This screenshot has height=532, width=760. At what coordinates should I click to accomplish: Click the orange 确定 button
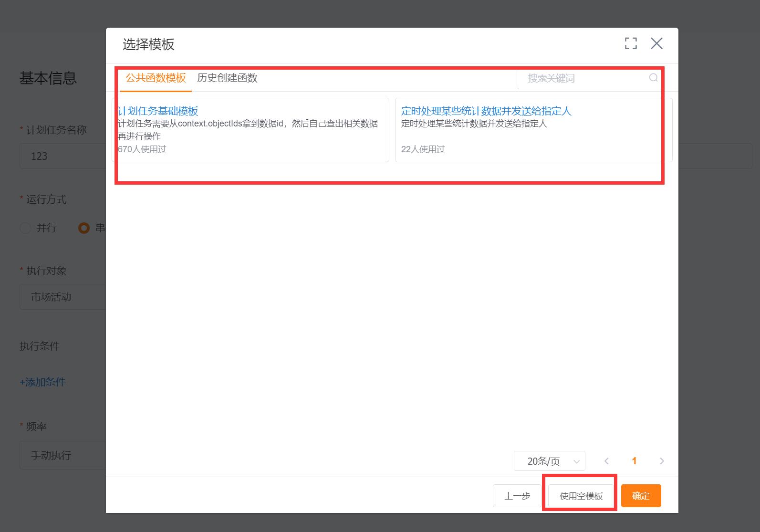[x=641, y=496]
